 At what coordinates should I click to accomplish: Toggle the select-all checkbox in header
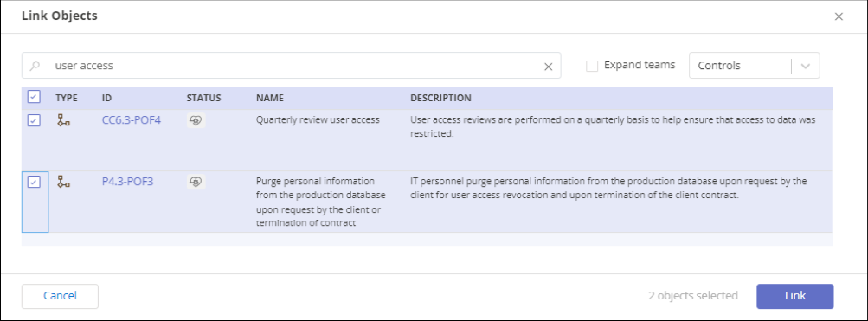(33, 98)
